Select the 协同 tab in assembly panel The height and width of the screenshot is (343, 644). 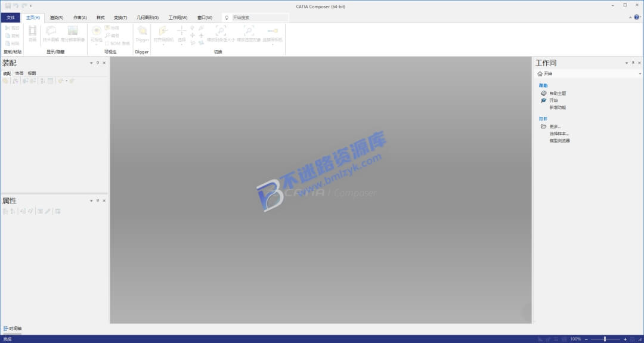(x=19, y=73)
